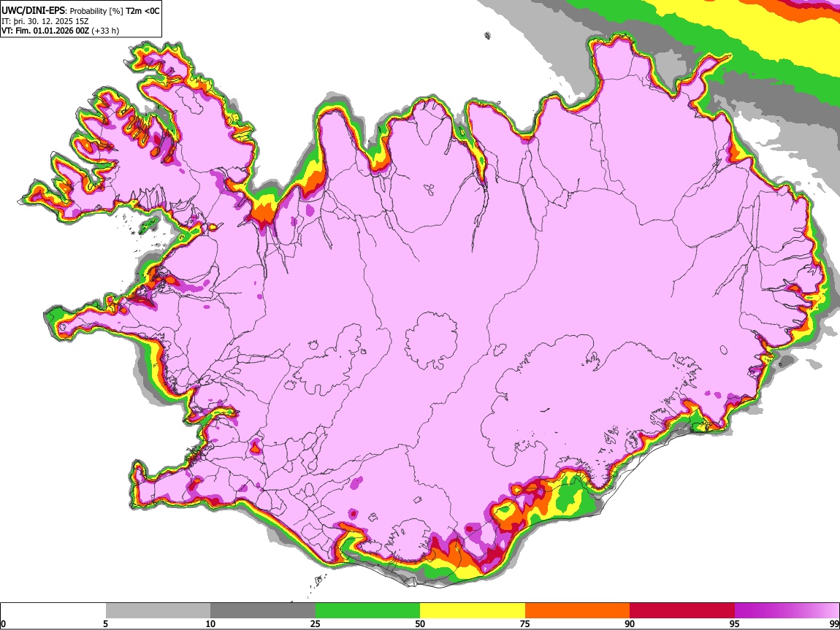This screenshot has height=630, width=840.
Task: Click the gray 5–10% legend swatch
Action: pyautogui.click(x=158, y=610)
